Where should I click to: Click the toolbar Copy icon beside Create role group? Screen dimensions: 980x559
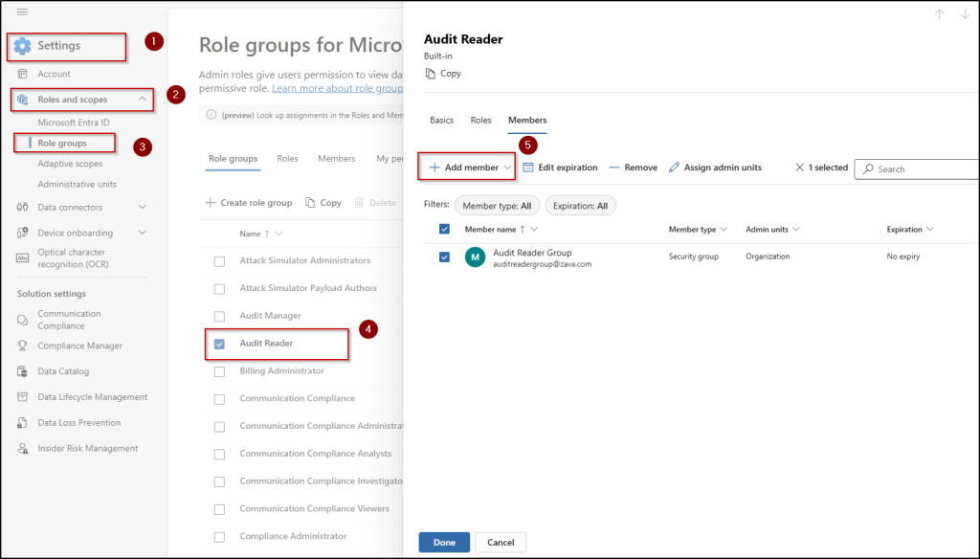click(x=310, y=203)
